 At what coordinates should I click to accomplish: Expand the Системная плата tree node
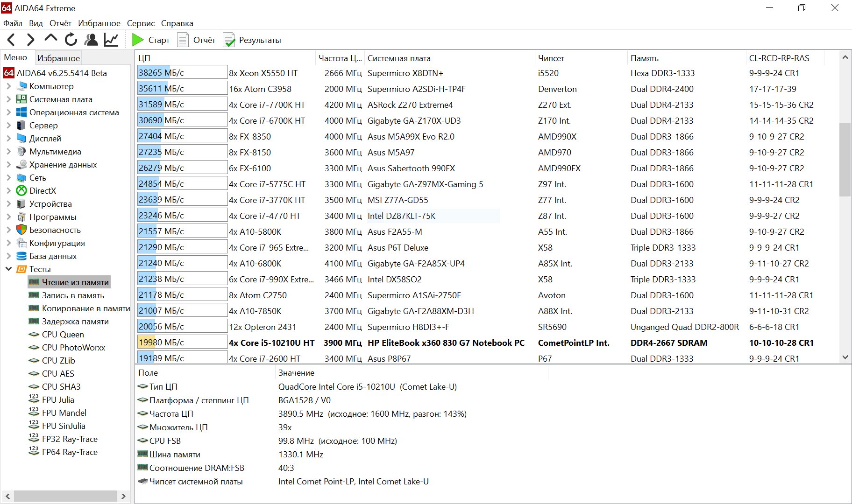pos(8,99)
